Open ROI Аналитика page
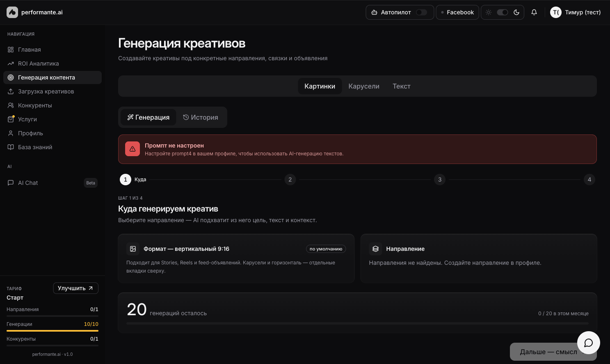 point(53,64)
